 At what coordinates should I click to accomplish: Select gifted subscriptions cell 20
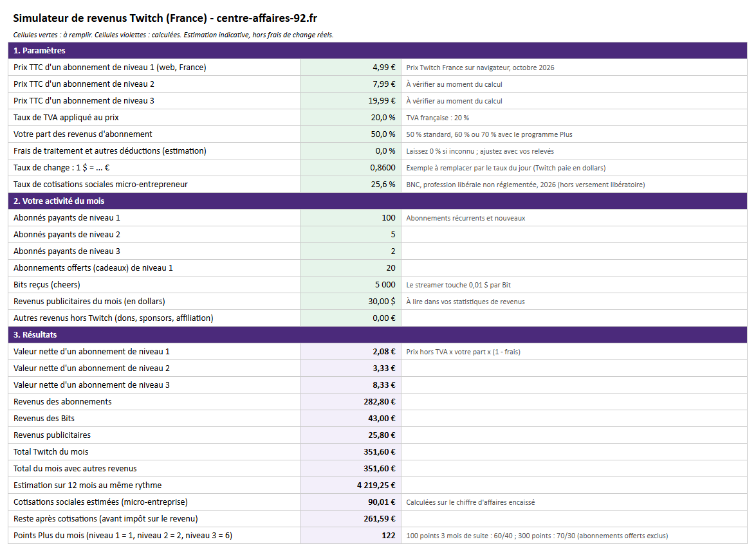pyautogui.click(x=351, y=268)
